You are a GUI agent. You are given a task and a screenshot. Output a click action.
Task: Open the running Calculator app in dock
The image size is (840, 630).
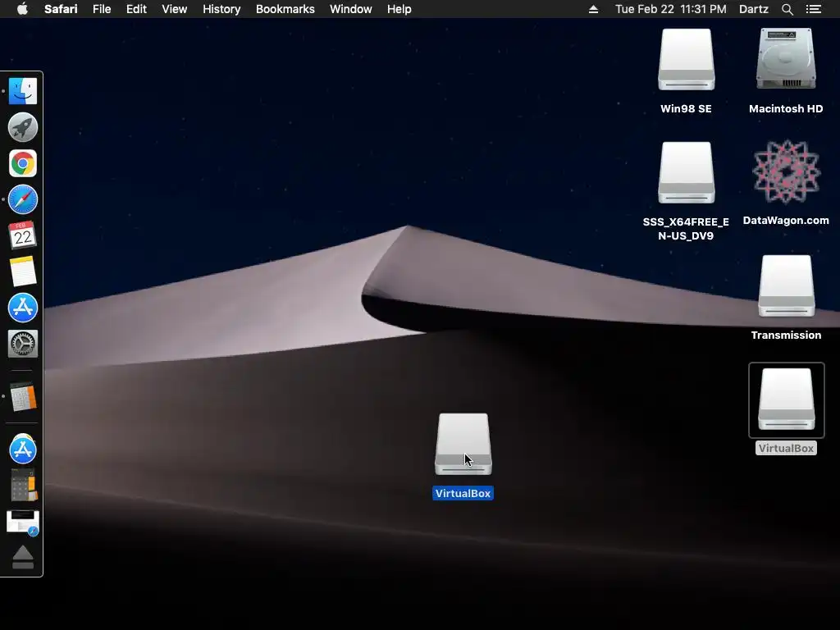tap(22, 397)
